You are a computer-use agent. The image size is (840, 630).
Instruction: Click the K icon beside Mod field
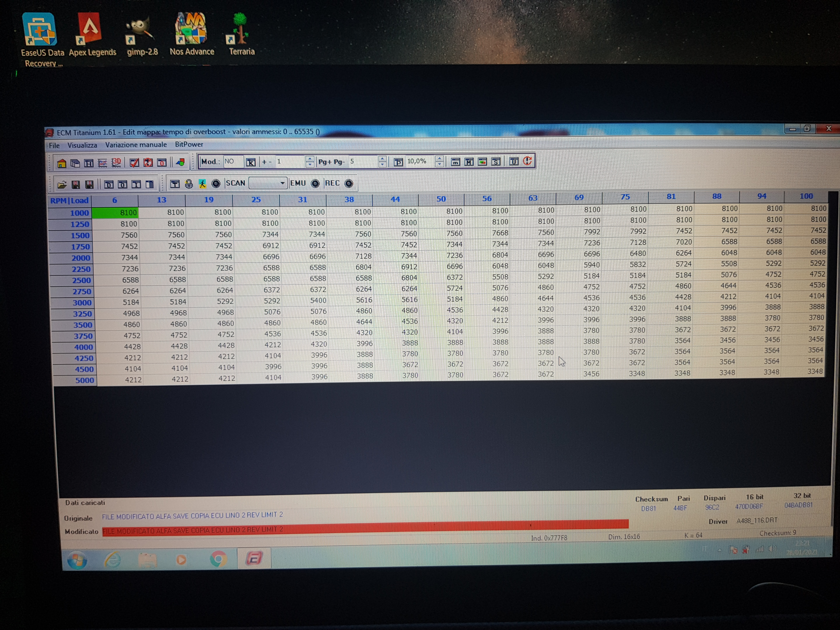coord(251,162)
